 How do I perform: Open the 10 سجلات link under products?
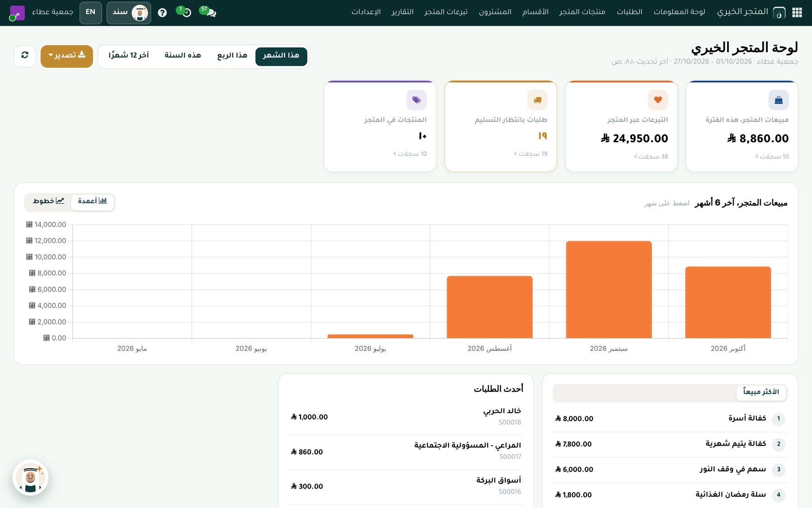point(410,154)
